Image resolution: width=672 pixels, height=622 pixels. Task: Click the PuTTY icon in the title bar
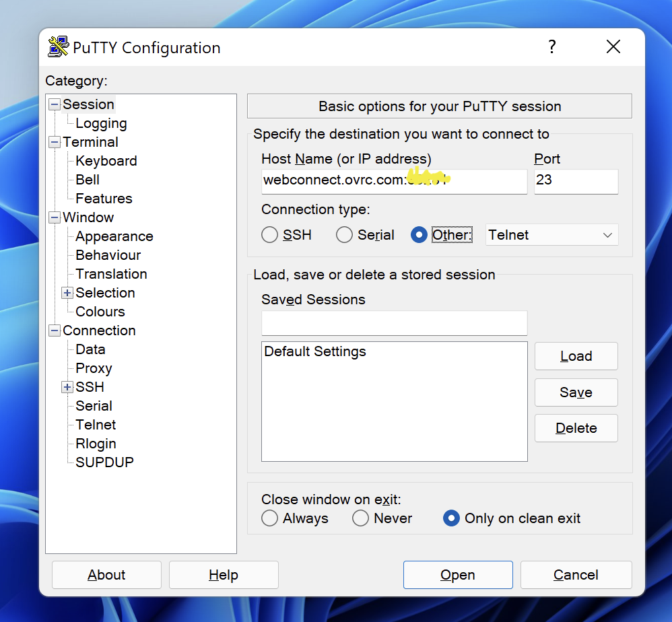tap(59, 46)
